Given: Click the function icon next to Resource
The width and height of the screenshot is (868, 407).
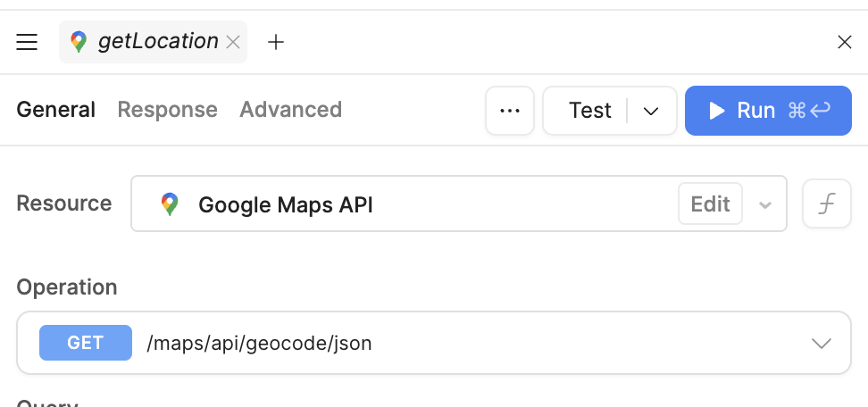Looking at the screenshot, I should click(x=827, y=204).
